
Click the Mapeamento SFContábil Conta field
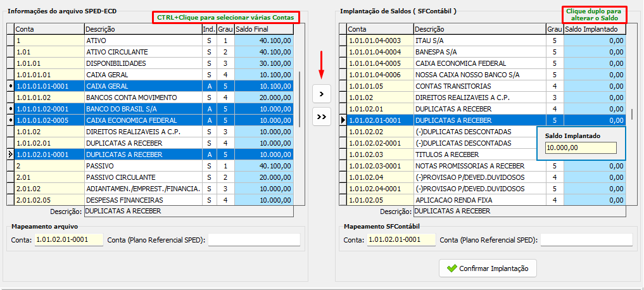(x=401, y=240)
